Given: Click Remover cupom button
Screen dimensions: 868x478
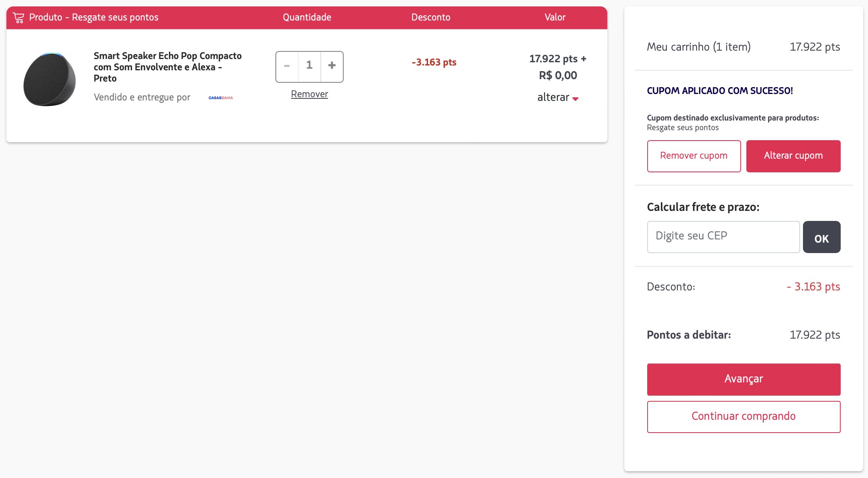Looking at the screenshot, I should pyautogui.click(x=694, y=156).
